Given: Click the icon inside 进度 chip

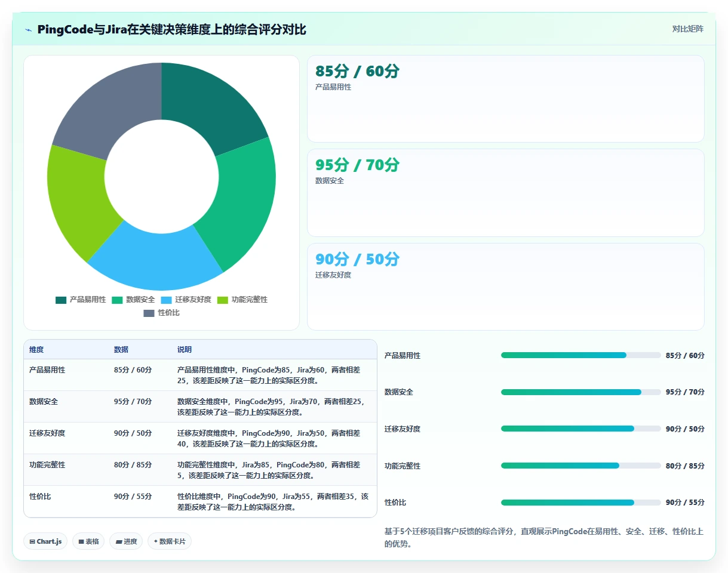Looking at the screenshot, I should pos(118,541).
